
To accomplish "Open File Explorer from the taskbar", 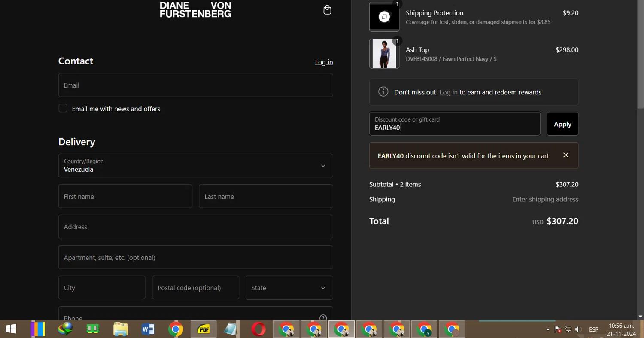I will (121, 329).
